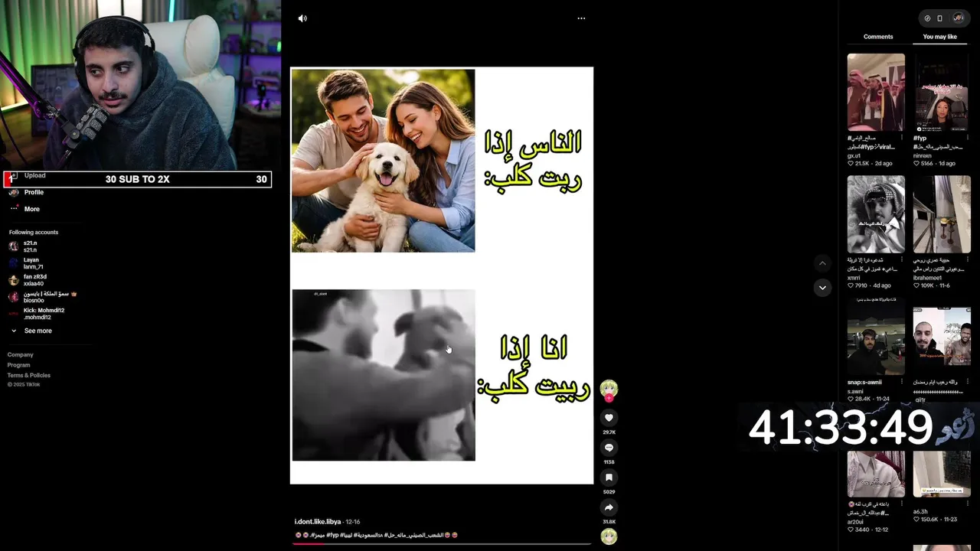Save video with the bookmark icon

609,478
